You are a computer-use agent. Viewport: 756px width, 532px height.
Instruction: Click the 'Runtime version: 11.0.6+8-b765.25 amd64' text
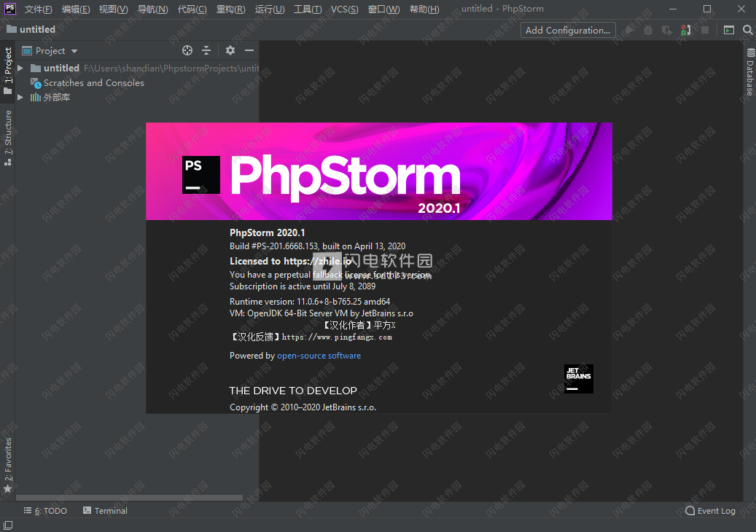[x=310, y=302]
